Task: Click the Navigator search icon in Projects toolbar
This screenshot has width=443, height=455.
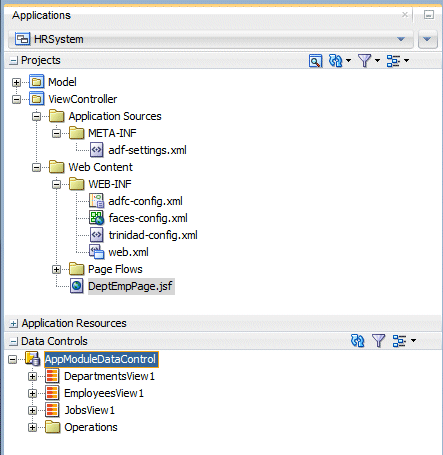Action: pyautogui.click(x=315, y=61)
